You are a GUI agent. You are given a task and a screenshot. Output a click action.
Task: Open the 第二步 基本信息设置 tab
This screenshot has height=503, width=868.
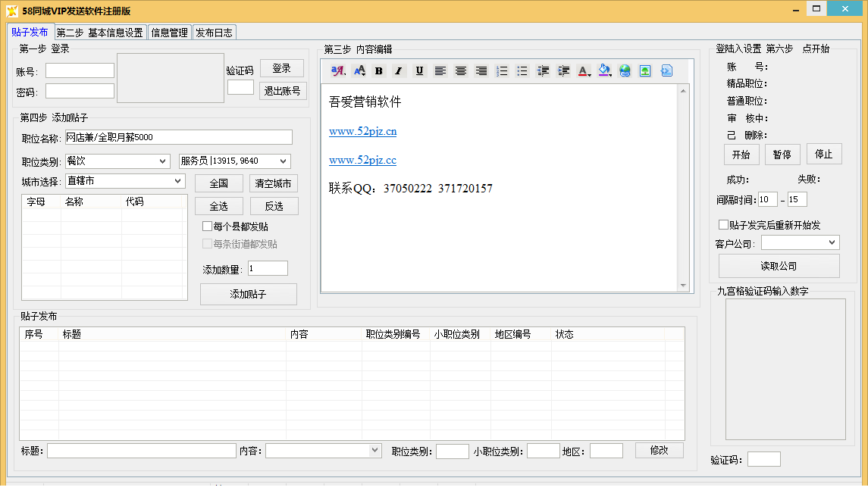(100, 33)
